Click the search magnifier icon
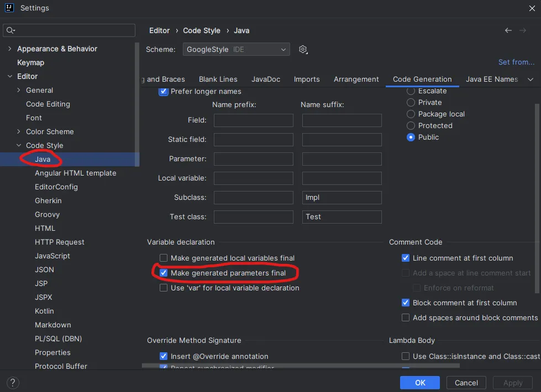The image size is (541, 392). point(10,30)
